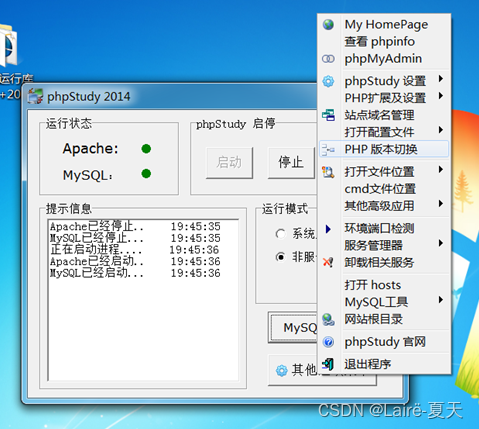479x429 pixels.
Task: Expand the MySQL工具 submenu arrow
Action: tap(441, 300)
